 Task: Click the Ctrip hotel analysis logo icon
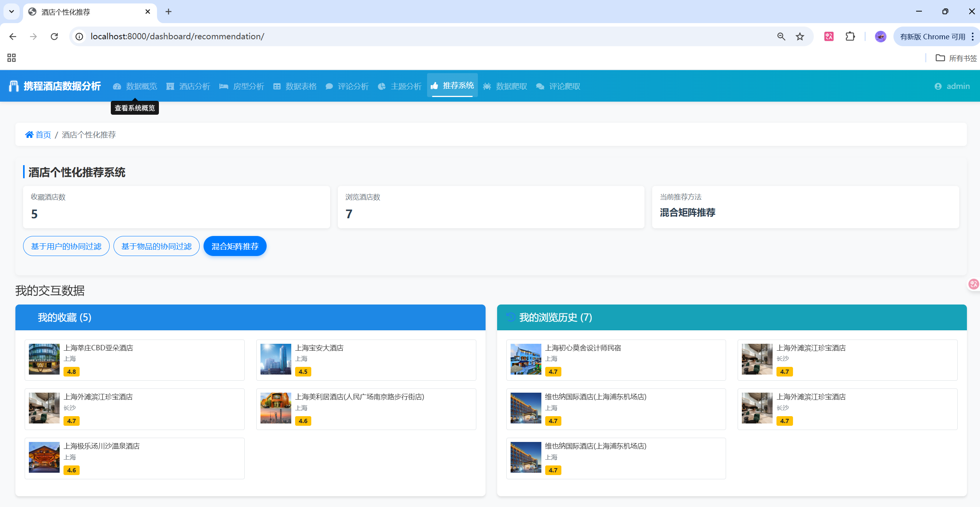pyautogui.click(x=14, y=86)
